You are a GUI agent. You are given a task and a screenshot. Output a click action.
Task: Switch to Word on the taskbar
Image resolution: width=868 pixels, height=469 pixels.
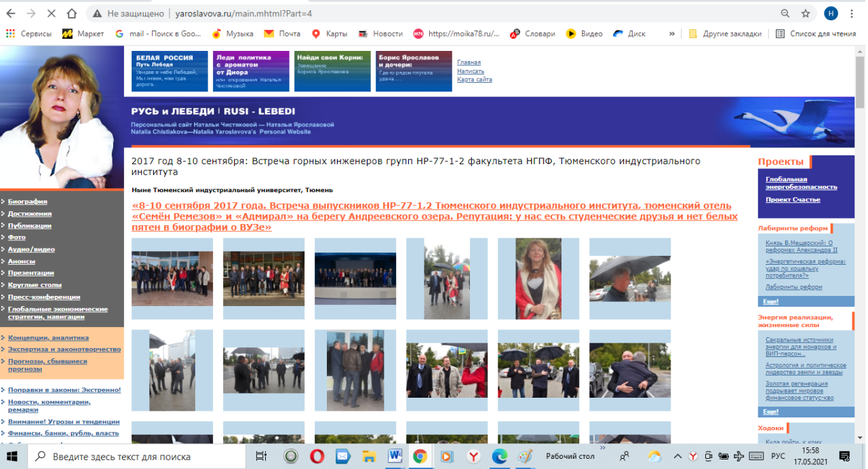coord(394,456)
